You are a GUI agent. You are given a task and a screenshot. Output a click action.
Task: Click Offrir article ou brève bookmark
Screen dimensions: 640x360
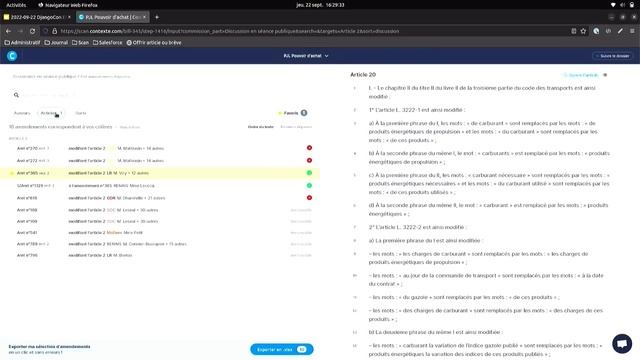(154, 42)
